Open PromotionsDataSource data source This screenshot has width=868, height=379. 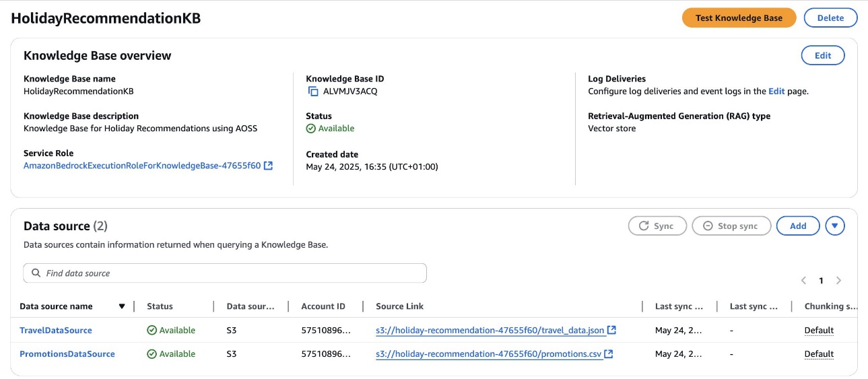[67, 354]
